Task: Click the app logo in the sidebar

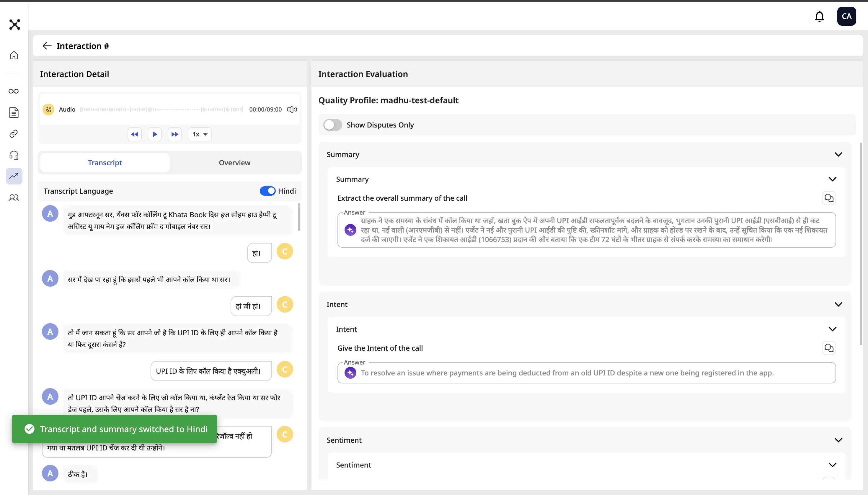Action: [15, 24]
